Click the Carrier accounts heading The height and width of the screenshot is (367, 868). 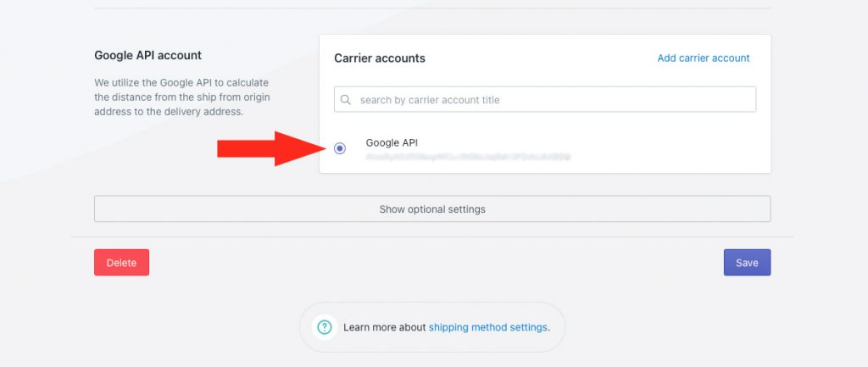379,58
